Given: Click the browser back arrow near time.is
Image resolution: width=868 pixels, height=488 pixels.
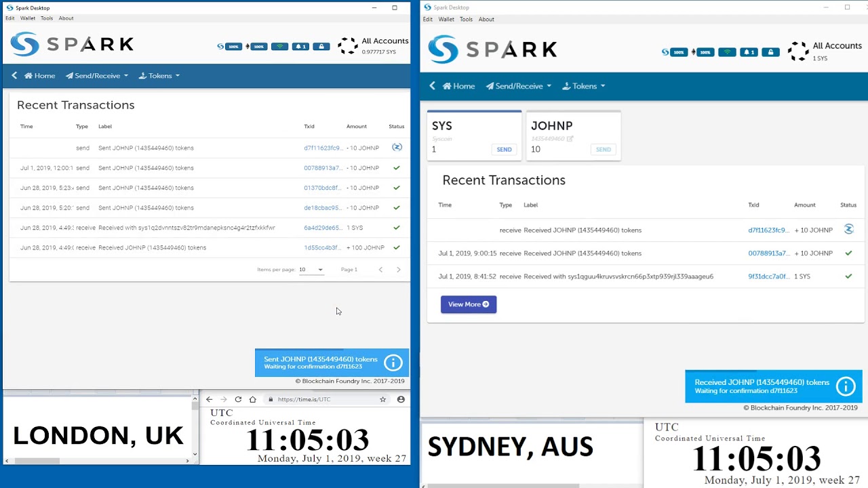Looking at the screenshot, I should 209,399.
